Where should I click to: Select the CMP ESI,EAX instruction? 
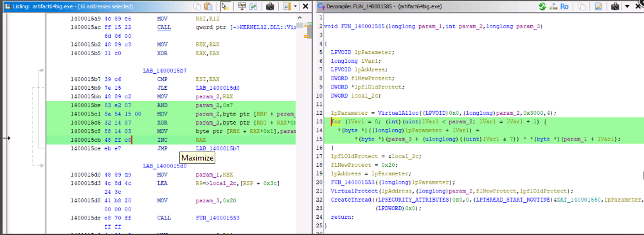[170, 79]
